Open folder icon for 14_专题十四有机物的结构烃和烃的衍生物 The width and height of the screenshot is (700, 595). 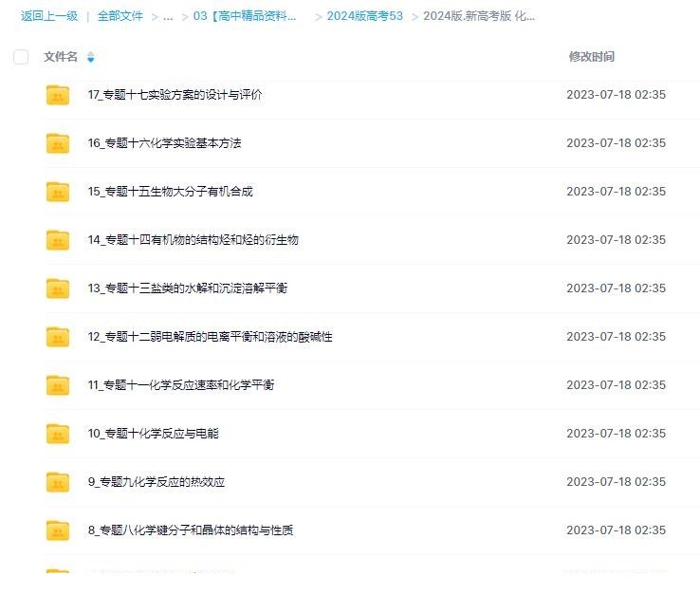pos(58,240)
